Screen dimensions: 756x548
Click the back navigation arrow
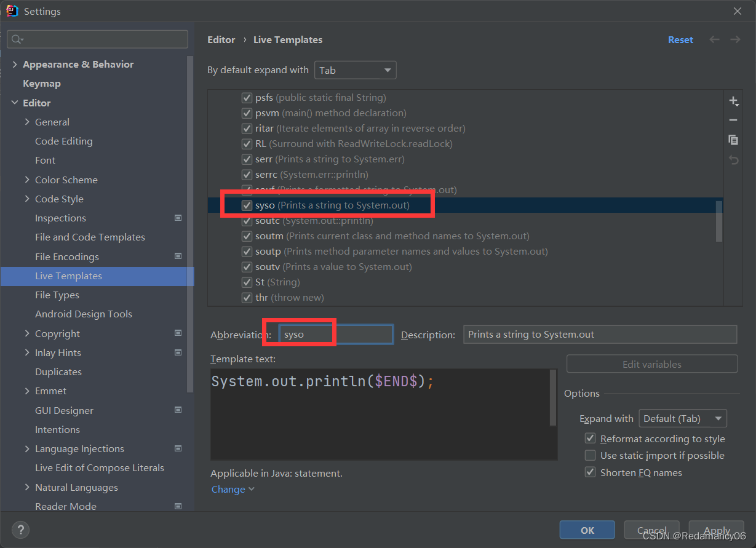point(714,39)
